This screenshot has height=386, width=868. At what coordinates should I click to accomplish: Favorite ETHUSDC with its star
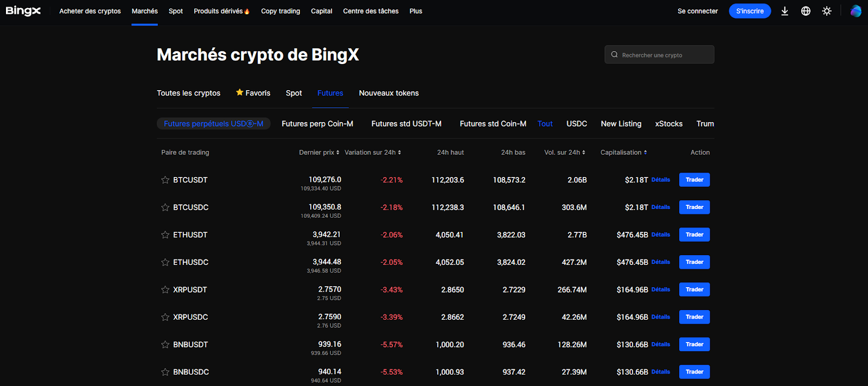click(165, 262)
